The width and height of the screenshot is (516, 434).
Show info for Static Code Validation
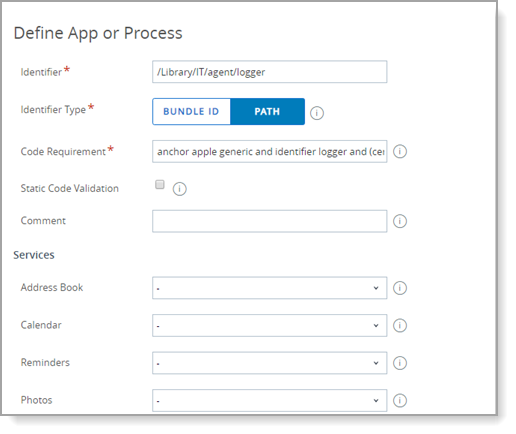[x=179, y=189]
